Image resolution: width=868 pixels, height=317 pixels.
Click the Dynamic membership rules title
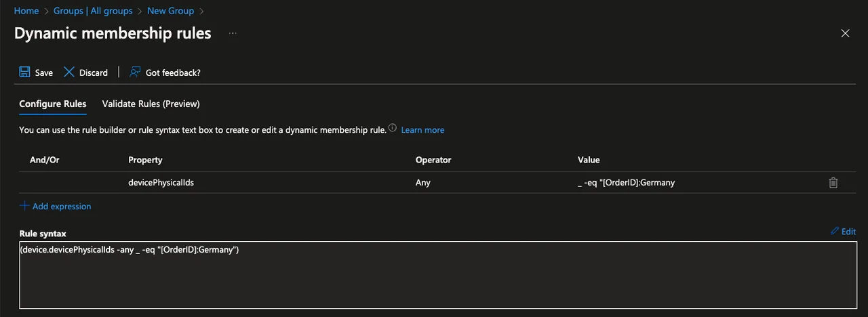tap(113, 33)
